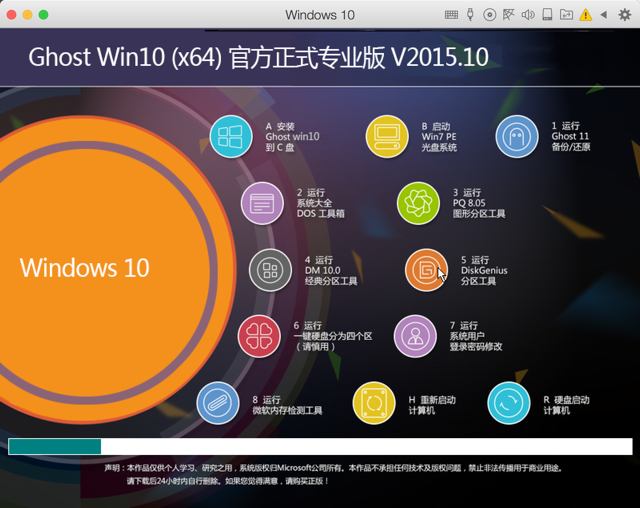
Task: Start PQ 8.05 via the green flower icon
Action: (x=418, y=203)
